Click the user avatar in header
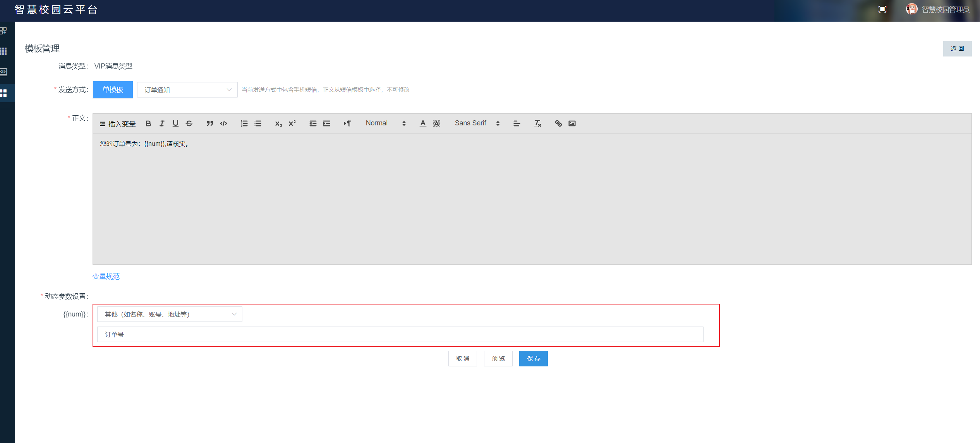 [911, 9]
